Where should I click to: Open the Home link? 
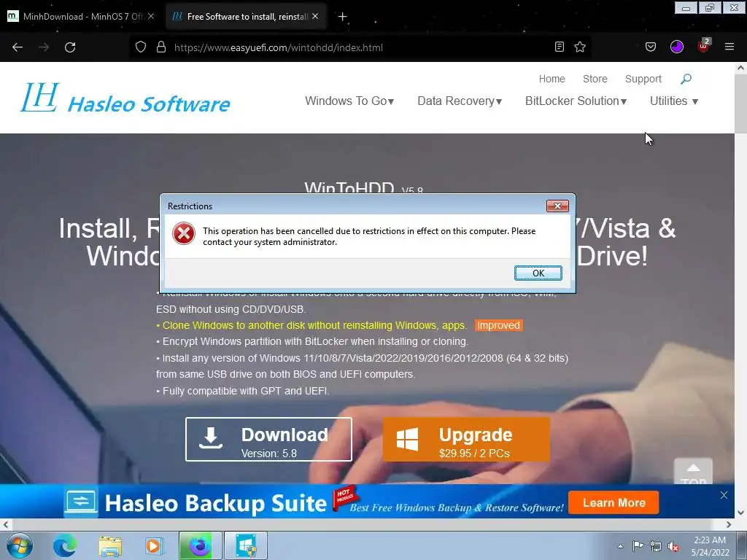[x=551, y=79]
